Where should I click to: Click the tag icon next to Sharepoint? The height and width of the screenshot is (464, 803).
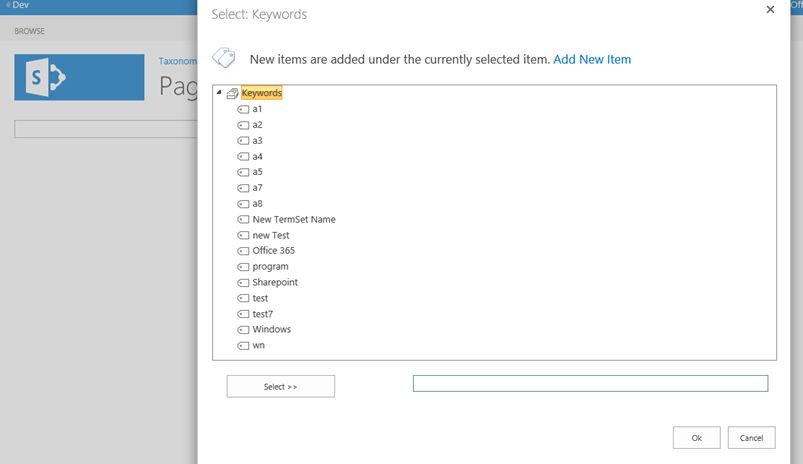pos(243,283)
